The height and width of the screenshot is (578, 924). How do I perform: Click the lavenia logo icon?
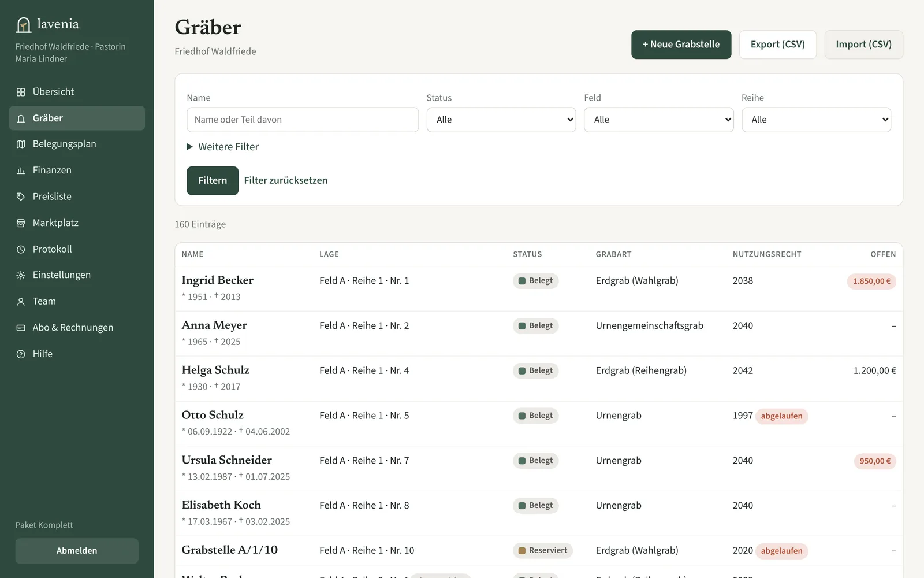tap(24, 25)
